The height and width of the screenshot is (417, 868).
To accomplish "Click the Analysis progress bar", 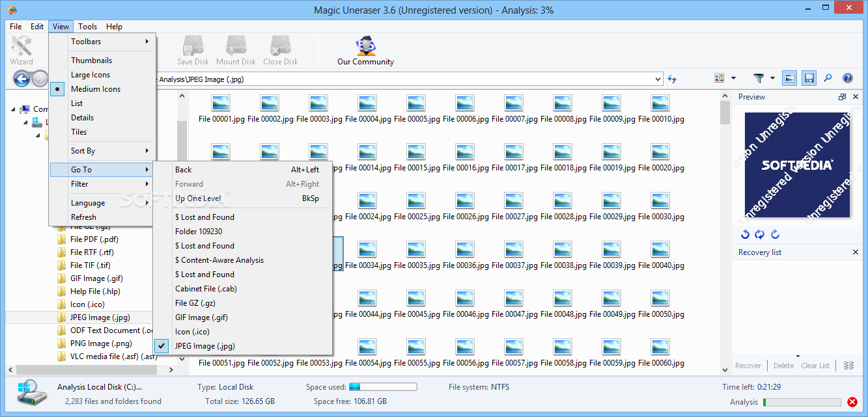I will 802,402.
